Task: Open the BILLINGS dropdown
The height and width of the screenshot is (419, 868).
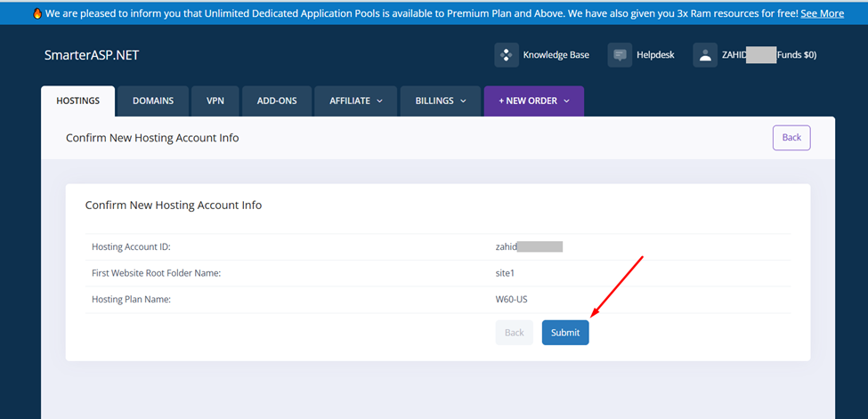Action: click(441, 101)
